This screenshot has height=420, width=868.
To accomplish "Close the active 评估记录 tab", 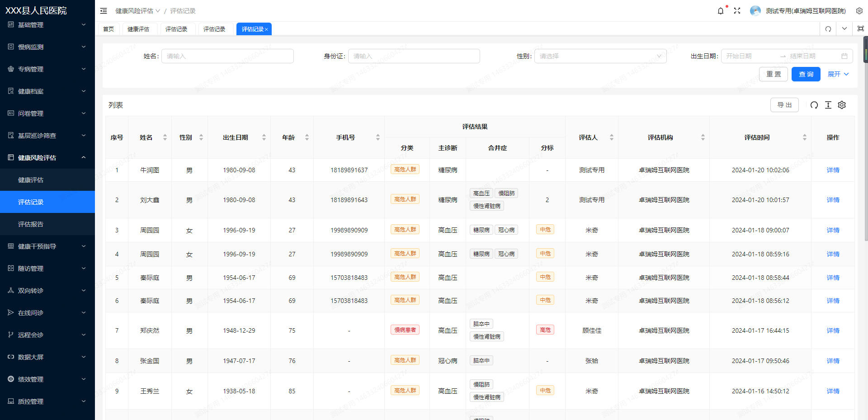I will pos(266,29).
